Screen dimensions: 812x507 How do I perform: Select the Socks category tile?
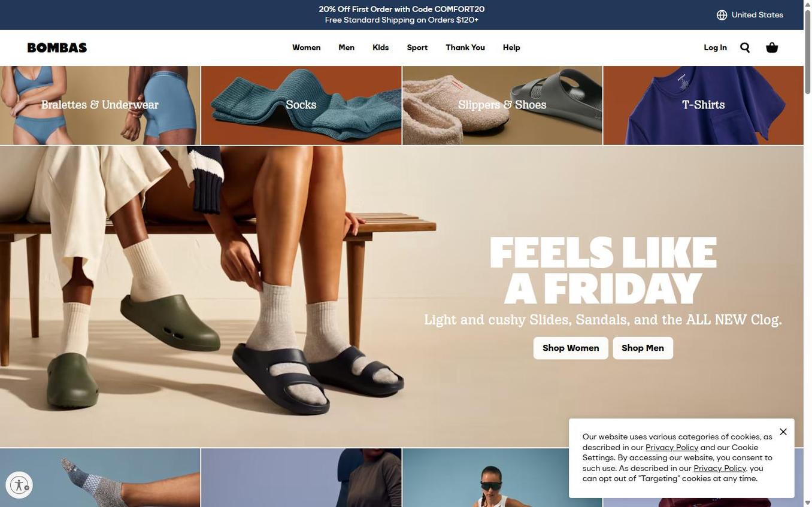301,105
